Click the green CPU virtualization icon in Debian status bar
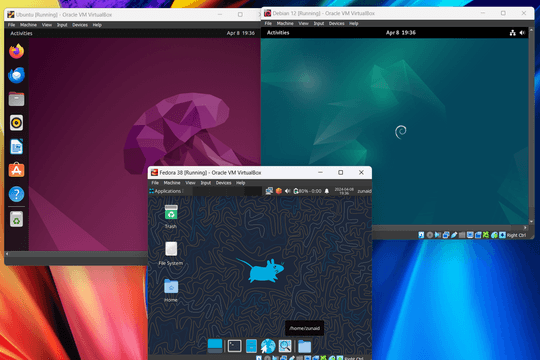 pyautogui.click(x=486, y=235)
